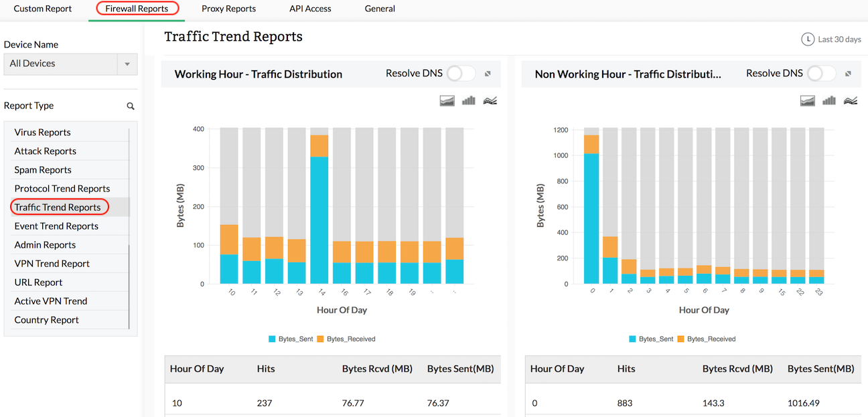Switch to the Proxy Reports tab

point(228,9)
